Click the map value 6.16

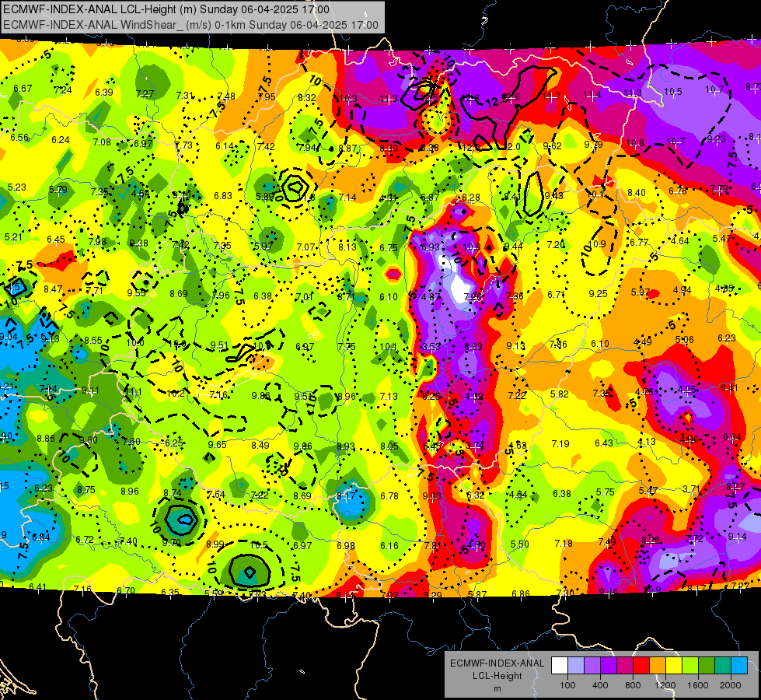point(389,545)
